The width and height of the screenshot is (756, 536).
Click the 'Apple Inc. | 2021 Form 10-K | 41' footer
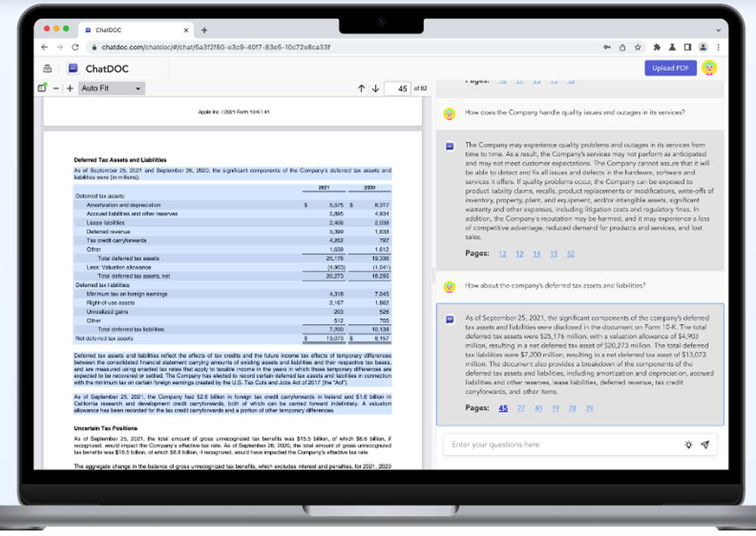(x=234, y=112)
